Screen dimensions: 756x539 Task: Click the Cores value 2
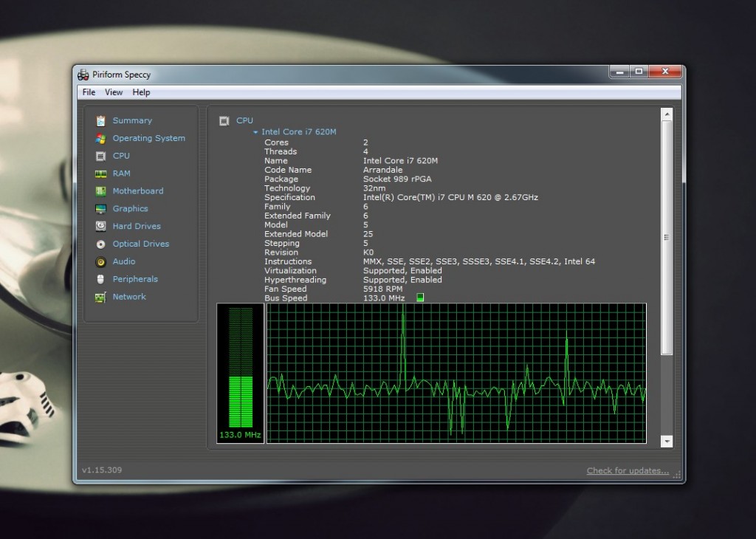[x=365, y=143]
